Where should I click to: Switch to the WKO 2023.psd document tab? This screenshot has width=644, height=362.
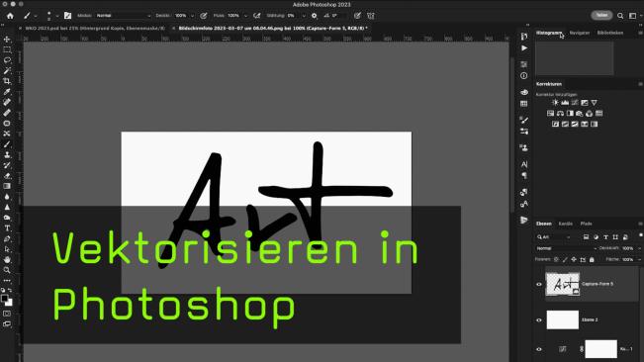tap(95, 29)
